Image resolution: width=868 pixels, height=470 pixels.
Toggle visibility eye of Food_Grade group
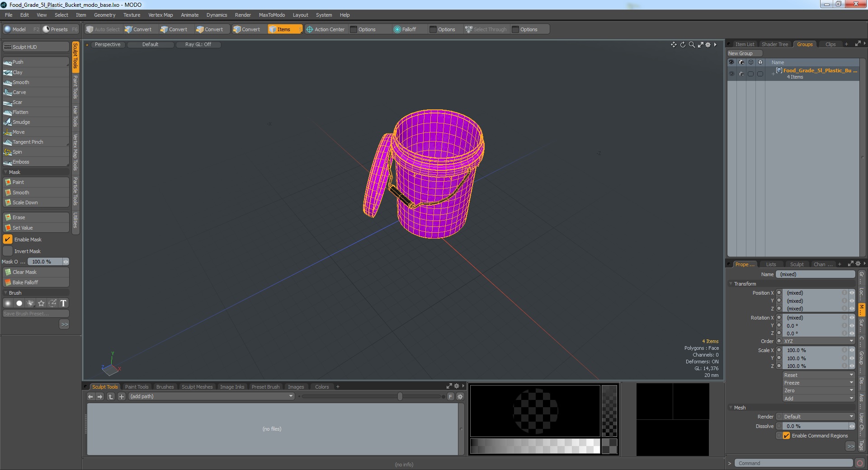(731, 74)
